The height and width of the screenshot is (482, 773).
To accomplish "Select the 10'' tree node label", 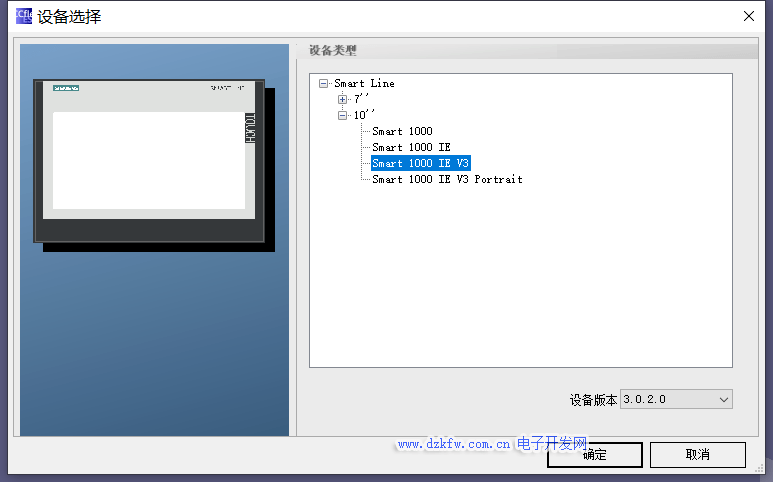I will point(364,115).
